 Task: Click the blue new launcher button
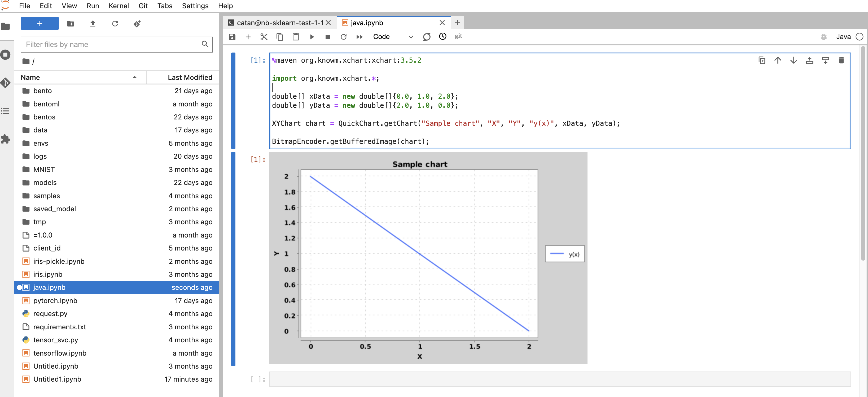click(40, 24)
